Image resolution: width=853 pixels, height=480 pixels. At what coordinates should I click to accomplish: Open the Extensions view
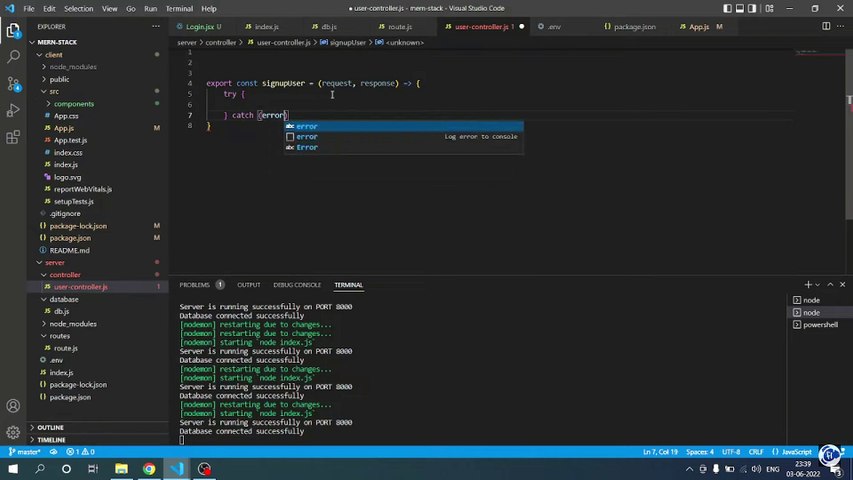point(13,137)
